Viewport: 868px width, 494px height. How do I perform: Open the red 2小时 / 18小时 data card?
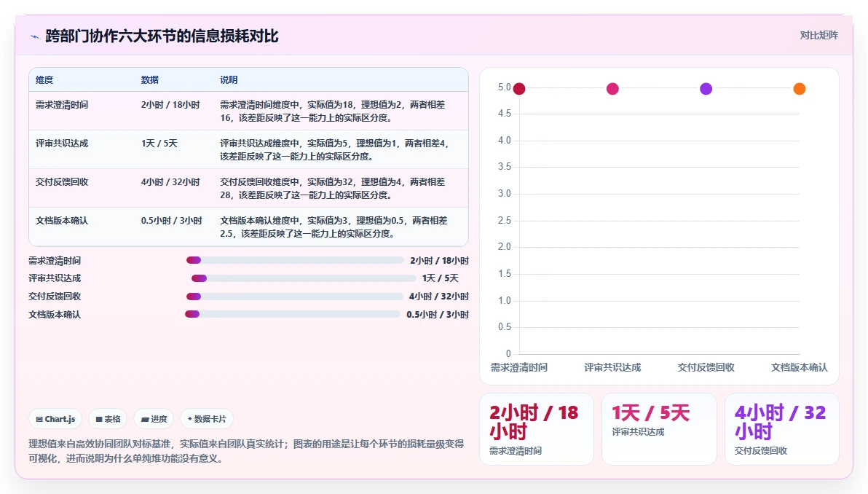537,429
